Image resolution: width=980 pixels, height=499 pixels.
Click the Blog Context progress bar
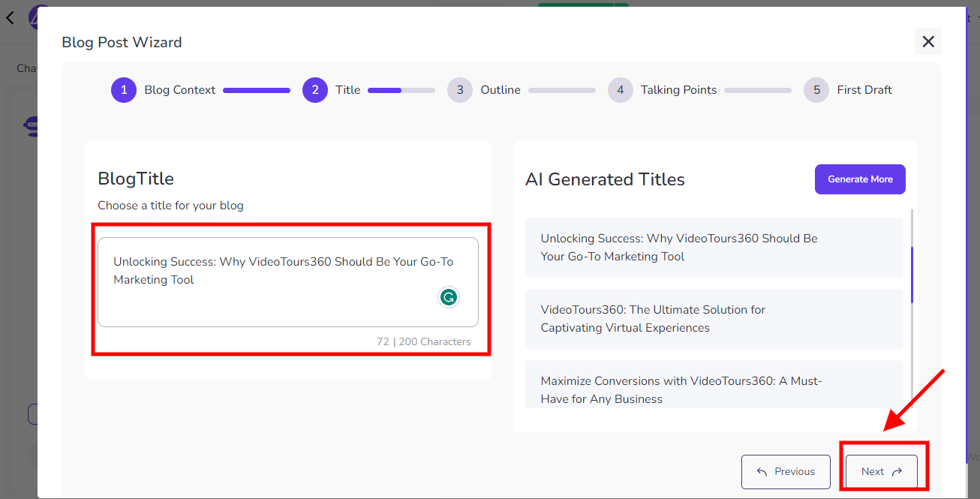[257, 90]
